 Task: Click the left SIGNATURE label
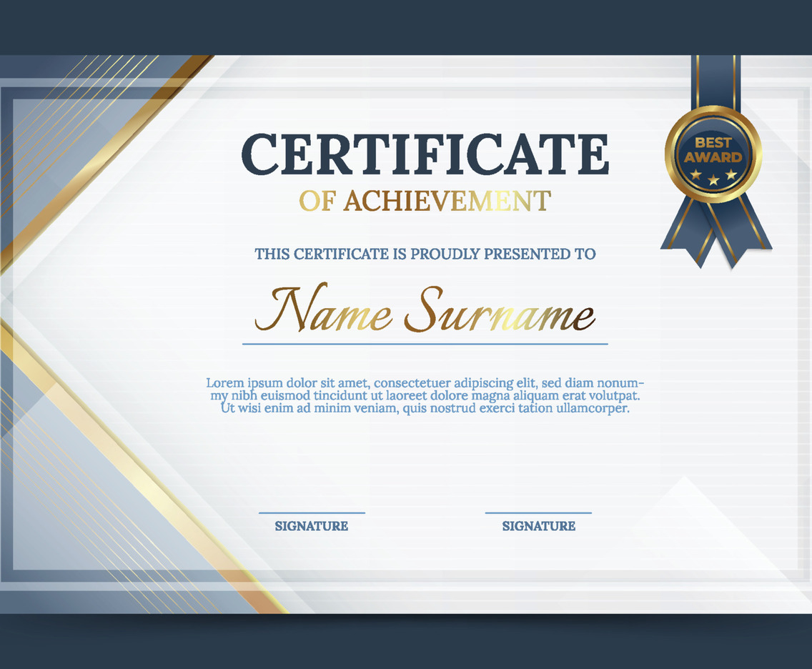pyautogui.click(x=311, y=526)
